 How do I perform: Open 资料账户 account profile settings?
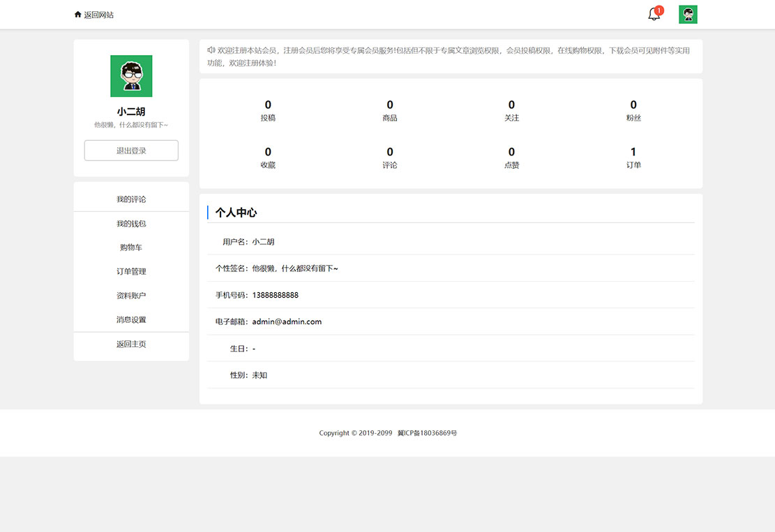point(130,295)
